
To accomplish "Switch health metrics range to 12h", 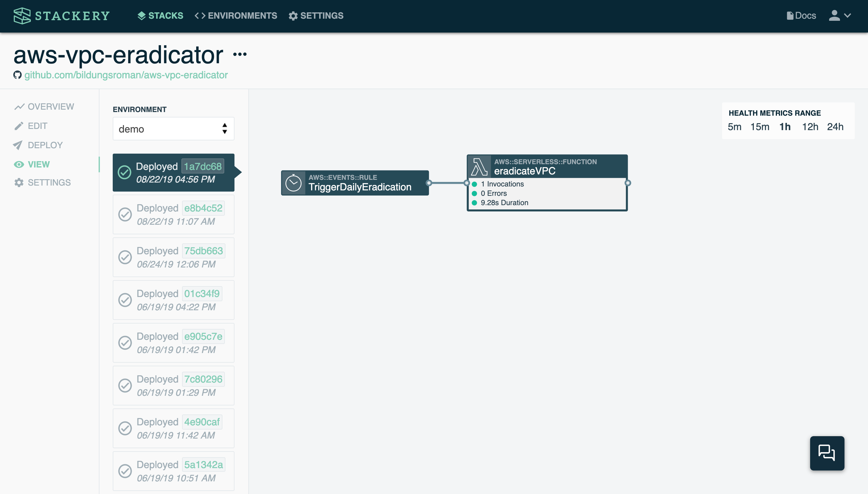I will click(x=810, y=127).
